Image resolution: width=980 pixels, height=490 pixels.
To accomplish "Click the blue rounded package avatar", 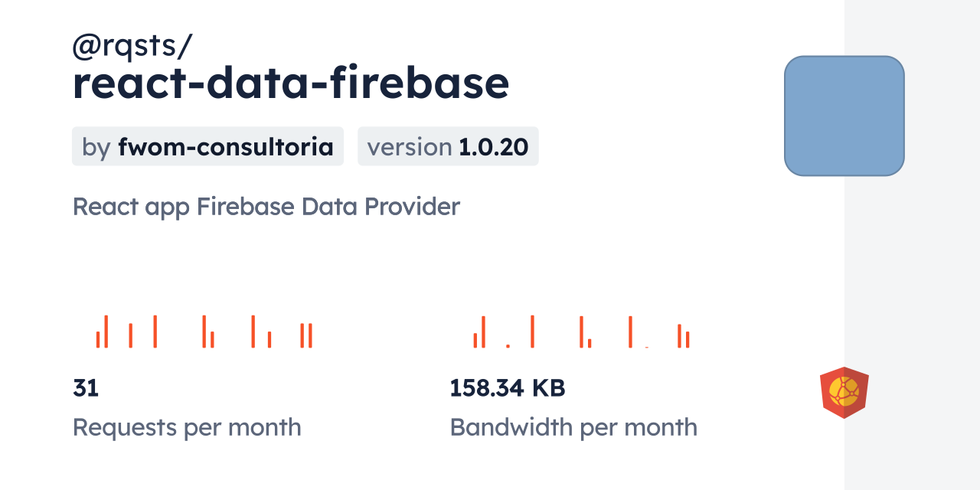I will (844, 116).
